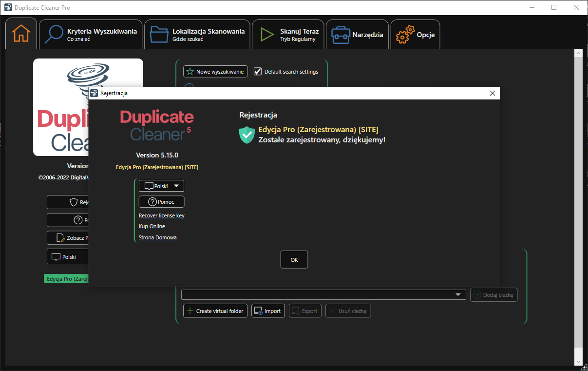The height and width of the screenshot is (371, 588).
Task: Open the Home tab with house icon
Action: (21, 34)
